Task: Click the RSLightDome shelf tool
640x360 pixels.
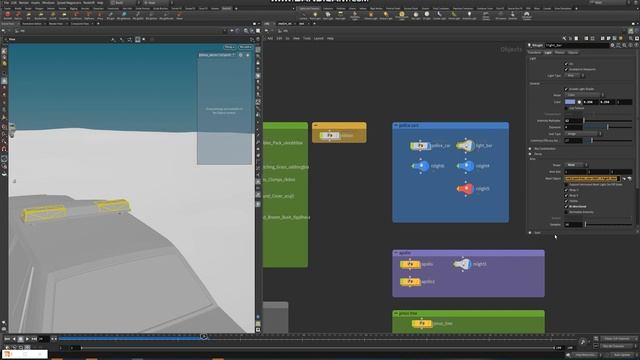Action: tap(124, 16)
